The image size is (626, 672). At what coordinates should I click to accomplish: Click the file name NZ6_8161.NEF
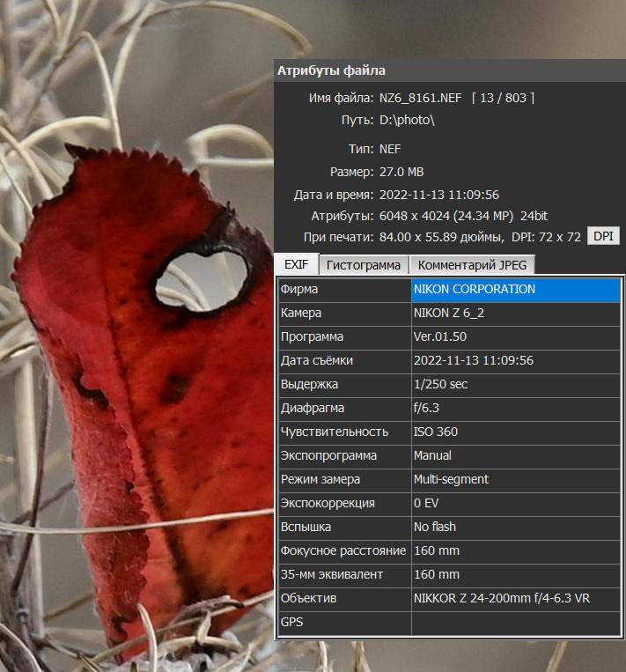[420, 98]
